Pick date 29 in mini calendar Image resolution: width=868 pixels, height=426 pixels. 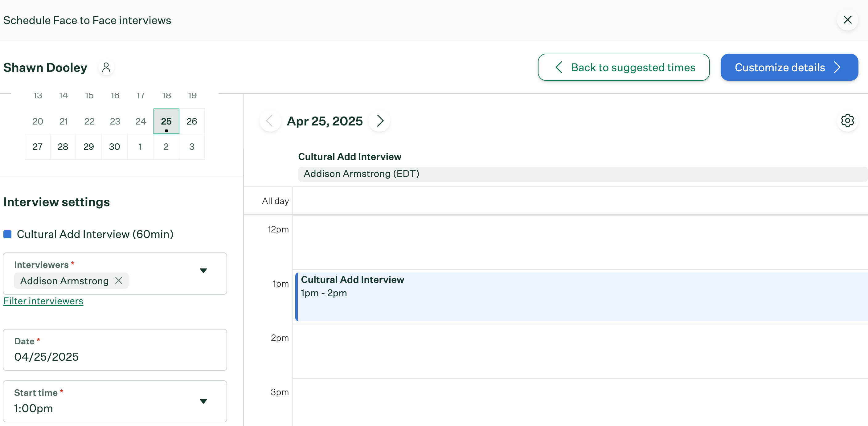click(x=89, y=147)
